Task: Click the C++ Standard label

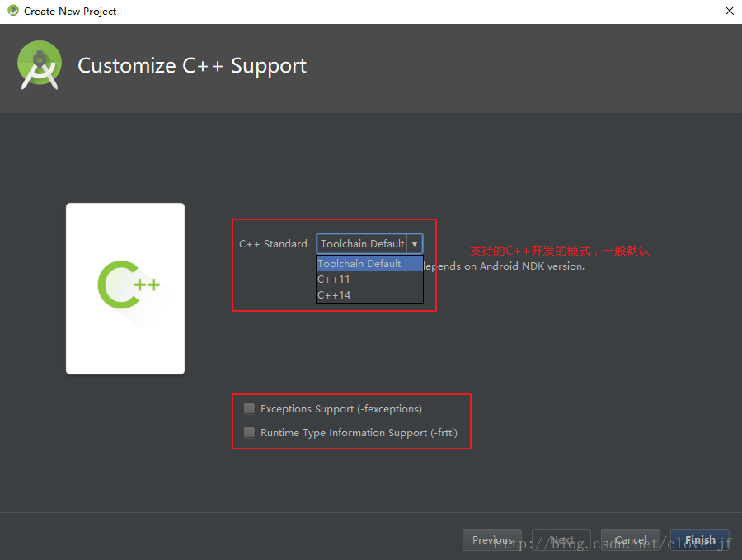Action: tap(273, 244)
